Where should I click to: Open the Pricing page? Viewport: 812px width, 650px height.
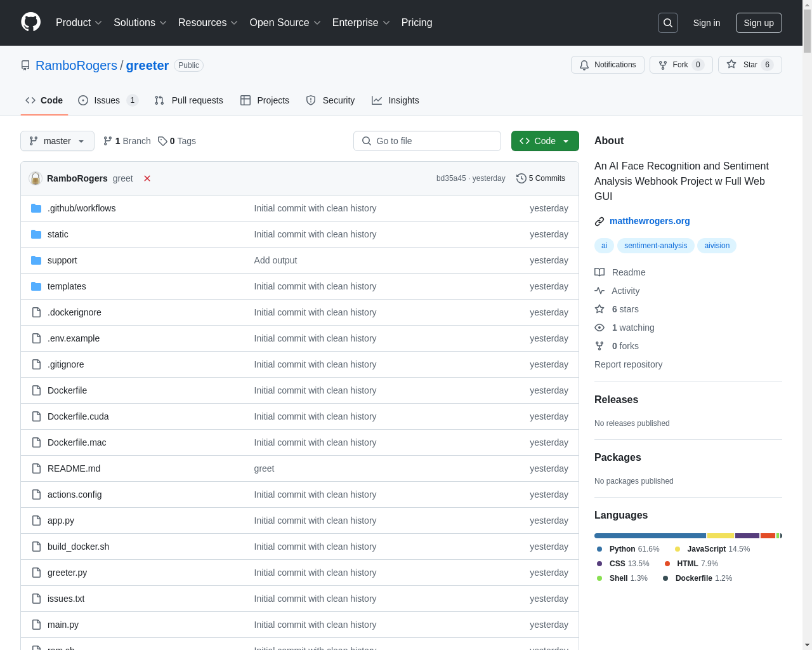(417, 23)
